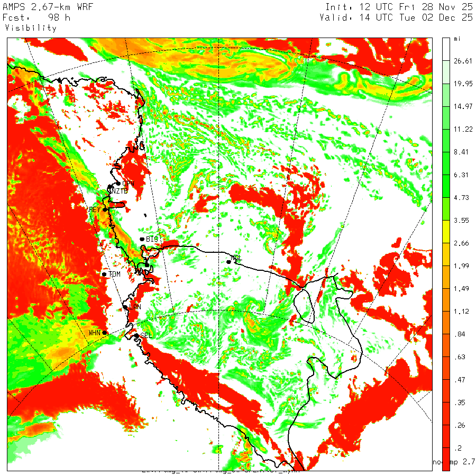Click the CPW station label

point(128,184)
